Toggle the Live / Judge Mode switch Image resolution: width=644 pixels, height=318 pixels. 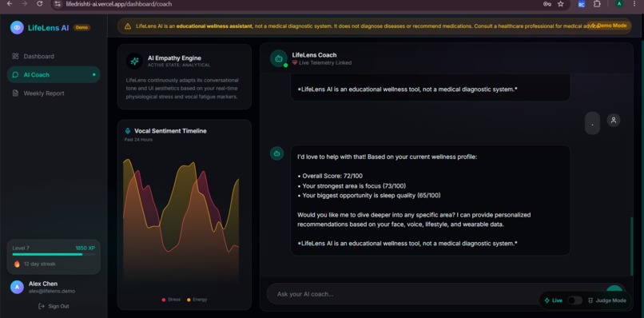574,300
